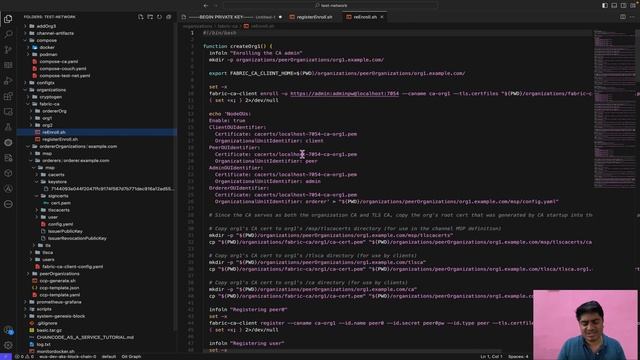Image resolution: width=640 pixels, height=360 pixels.
Task: Open the localhost:7054 URL link in code
Action: pos(344,93)
